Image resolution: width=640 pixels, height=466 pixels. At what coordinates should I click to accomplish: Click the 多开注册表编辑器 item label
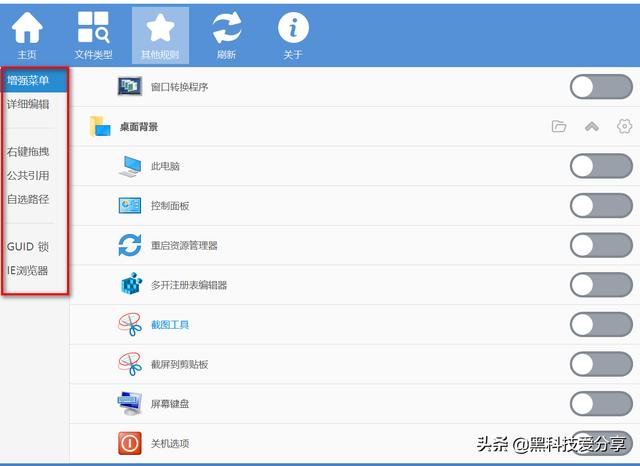click(189, 285)
